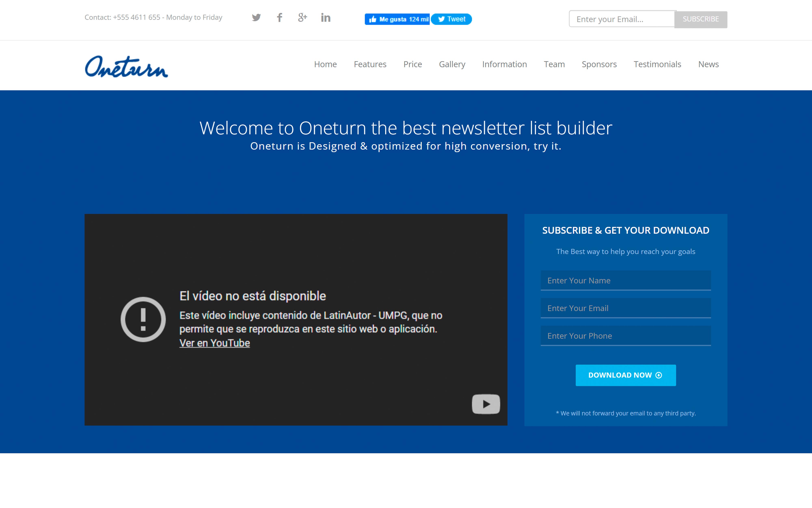Open the Testimonials menu item
The image size is (812, 508).
(x=657, y=64)
